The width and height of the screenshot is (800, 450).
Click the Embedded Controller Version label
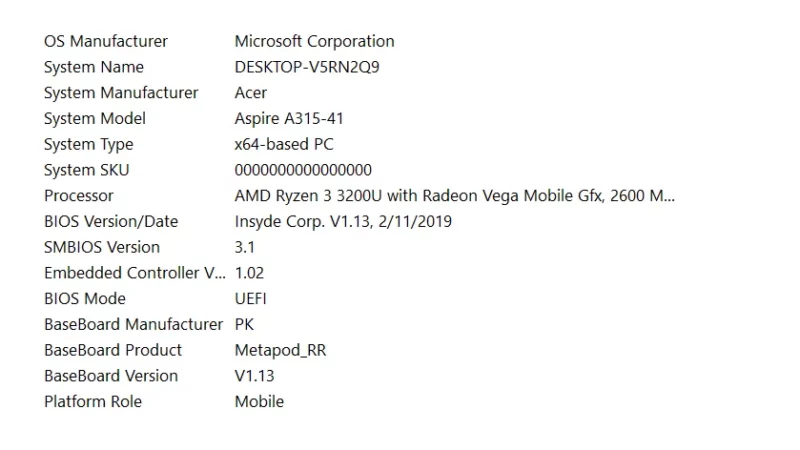[x=135, y=273]
